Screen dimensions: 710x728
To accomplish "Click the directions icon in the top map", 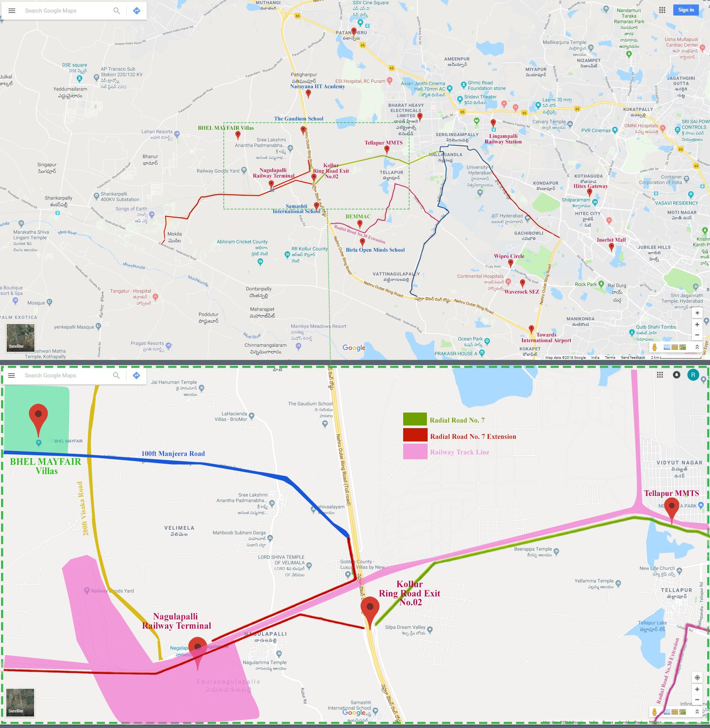I will coord(136,11).
